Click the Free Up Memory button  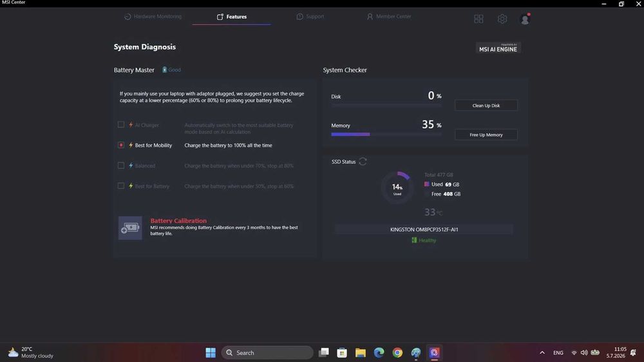point(486,135)
